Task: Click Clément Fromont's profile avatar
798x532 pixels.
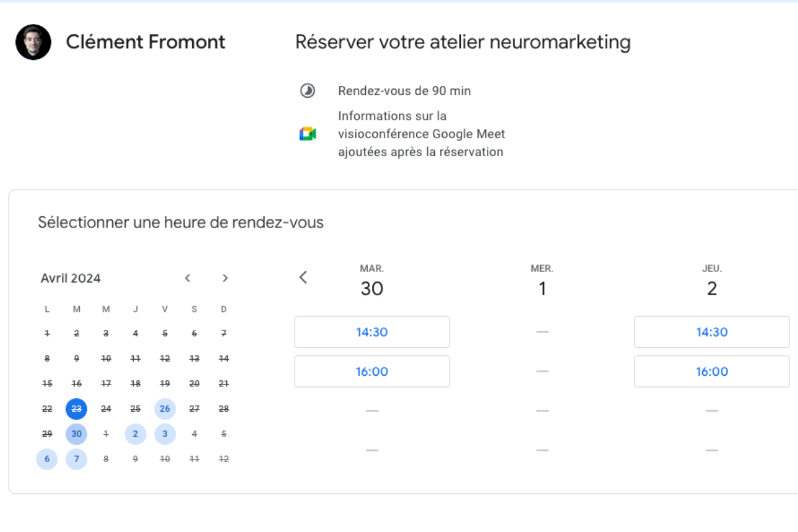Action: pyautogui.click(x=33, y=43)
